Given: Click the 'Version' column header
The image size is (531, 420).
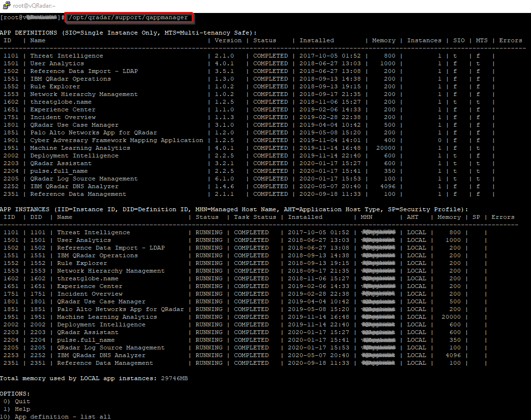Looking at the screenshot, I should [x=228, y=41].
